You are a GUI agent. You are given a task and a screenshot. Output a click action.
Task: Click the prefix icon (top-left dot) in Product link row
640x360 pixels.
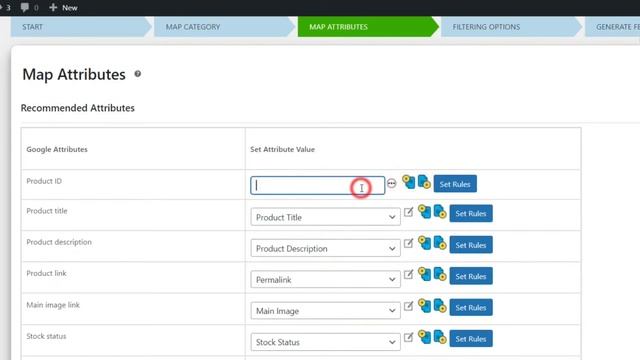pyautogui.click(x=424, y=274)
